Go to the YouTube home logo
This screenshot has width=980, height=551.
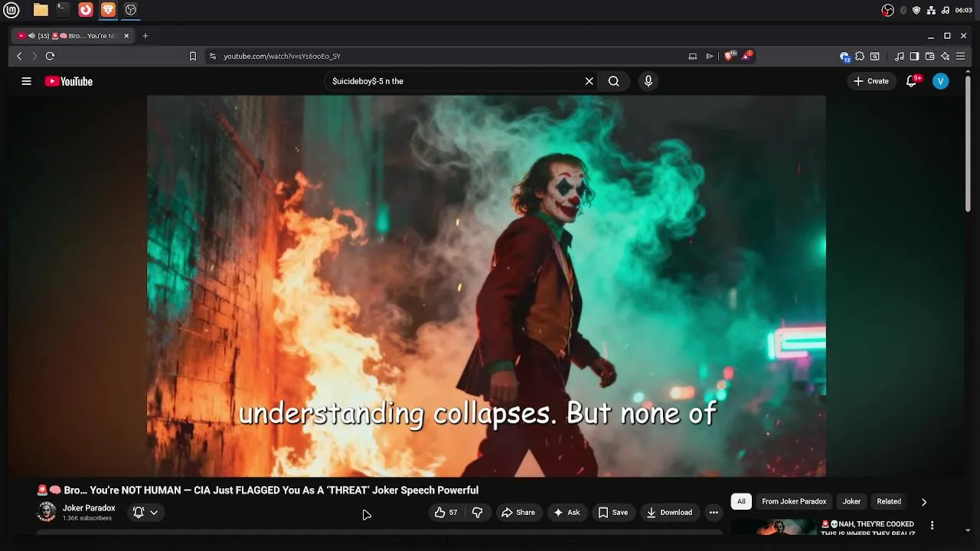coord(69,81)
